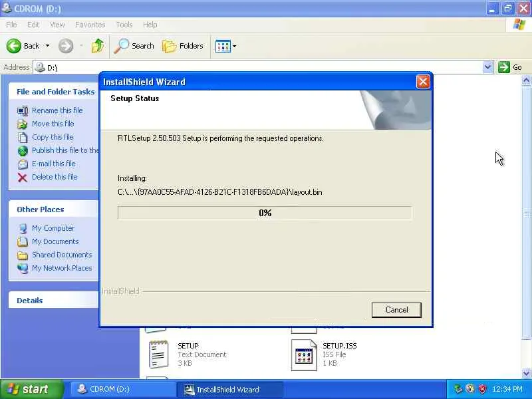Click the 0% setup progress bar
Viewport: 532px width, 399px height.
265,213
